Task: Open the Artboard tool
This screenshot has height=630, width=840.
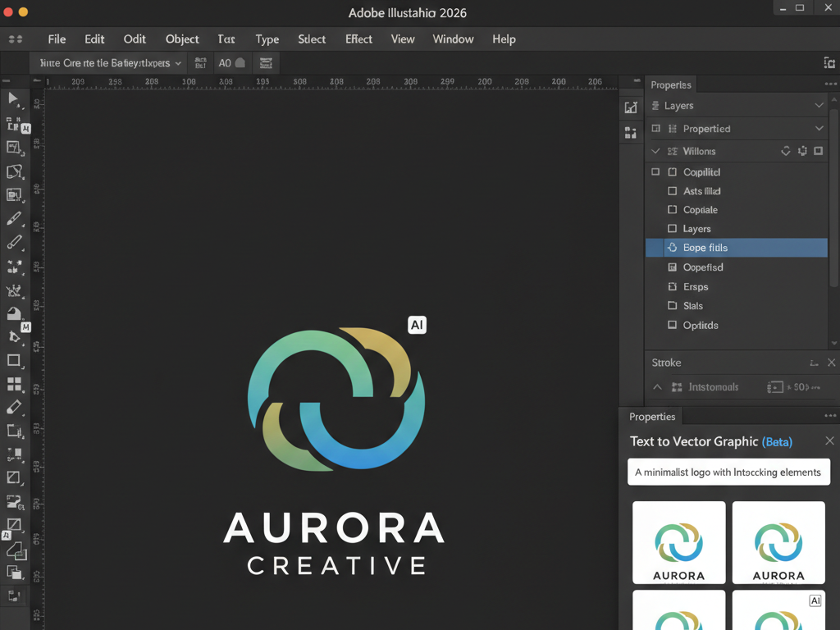Action: pos(15,431)
